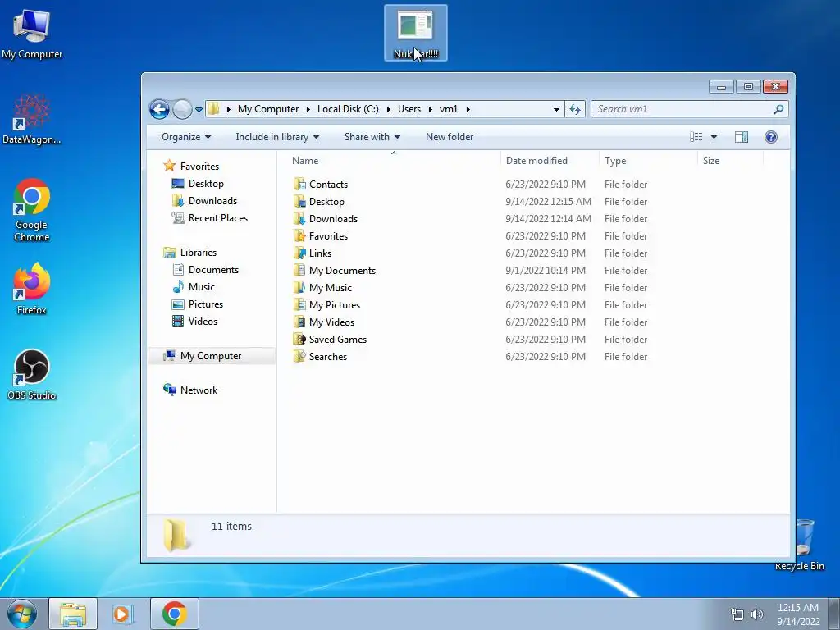Select the Favorites folder in file list
840x630 pixels.
click(x=328, y=236)
